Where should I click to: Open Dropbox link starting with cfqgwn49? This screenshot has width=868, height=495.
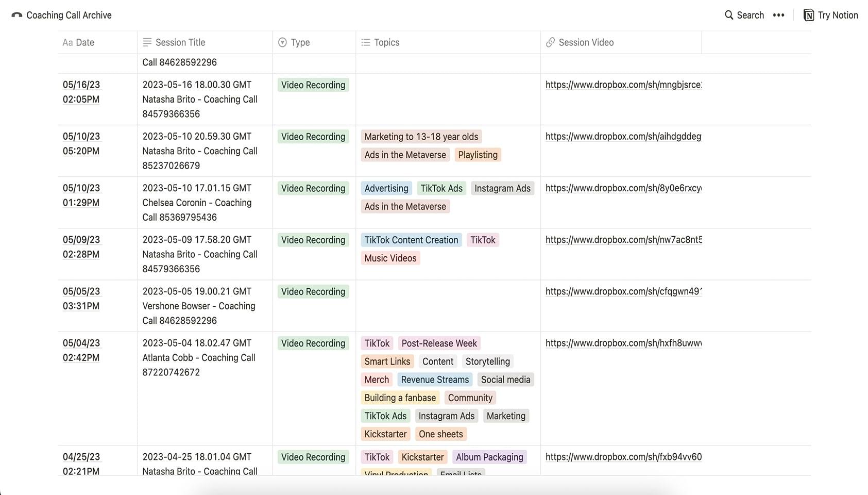tap(623, 291)
